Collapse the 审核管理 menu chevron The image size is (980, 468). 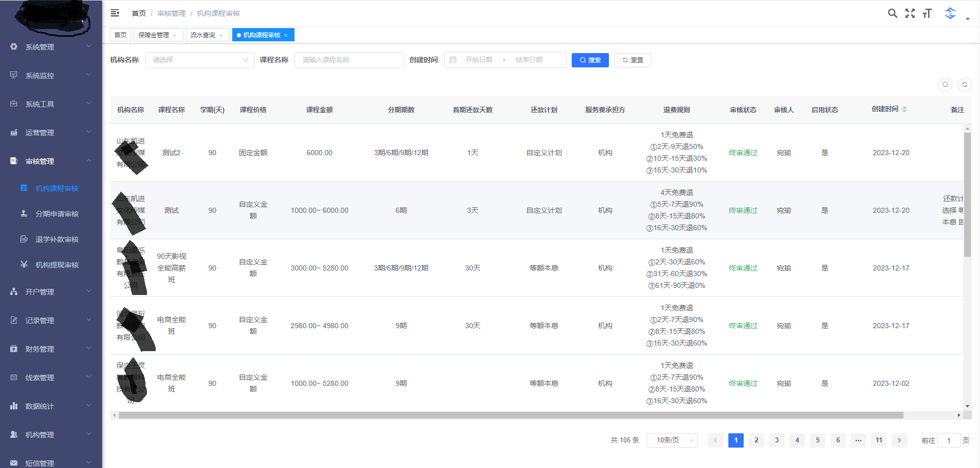89,160
